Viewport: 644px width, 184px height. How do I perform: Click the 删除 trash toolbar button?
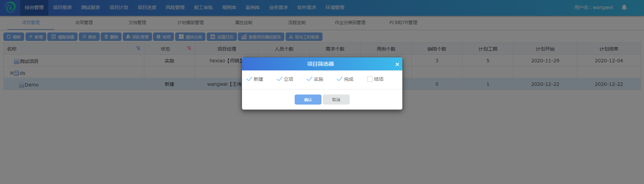coord(111,37)
